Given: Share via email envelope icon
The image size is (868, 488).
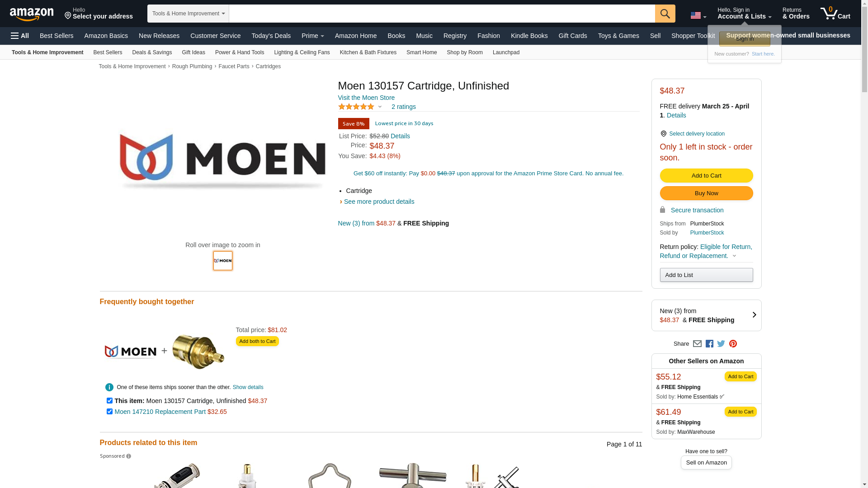Looking at the screenshot, I should tap(697, 344).
